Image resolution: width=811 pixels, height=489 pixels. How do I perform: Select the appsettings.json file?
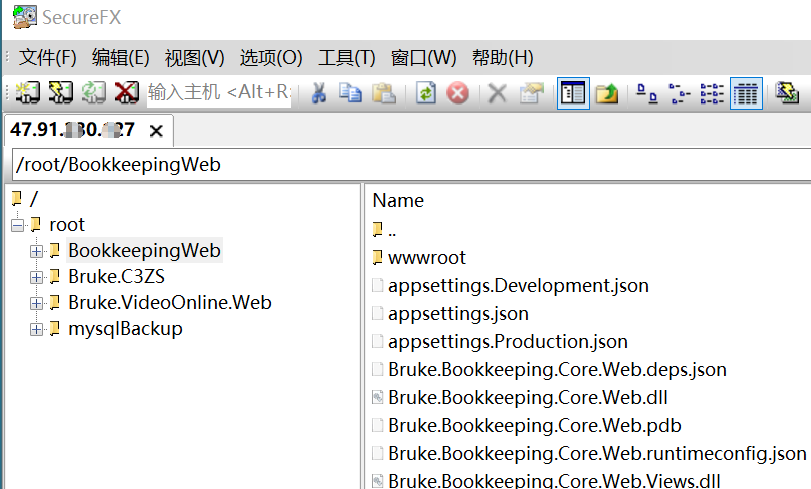click(x=458, y=313)
